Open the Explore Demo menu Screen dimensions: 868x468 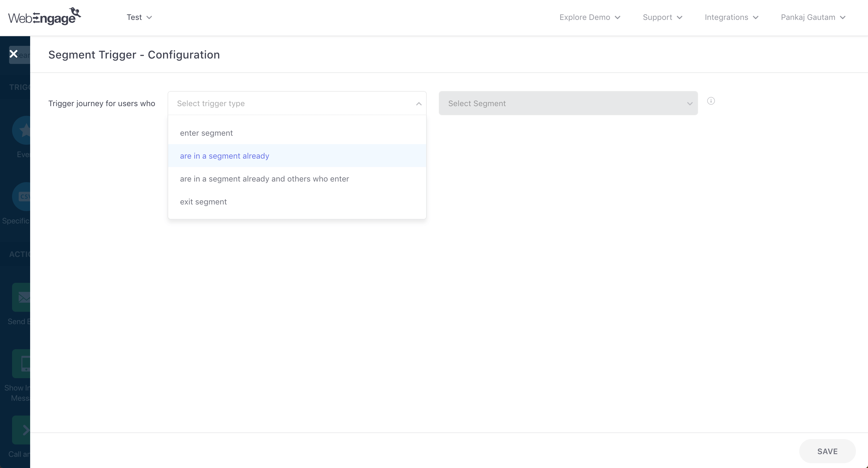(x=589, y=17)
